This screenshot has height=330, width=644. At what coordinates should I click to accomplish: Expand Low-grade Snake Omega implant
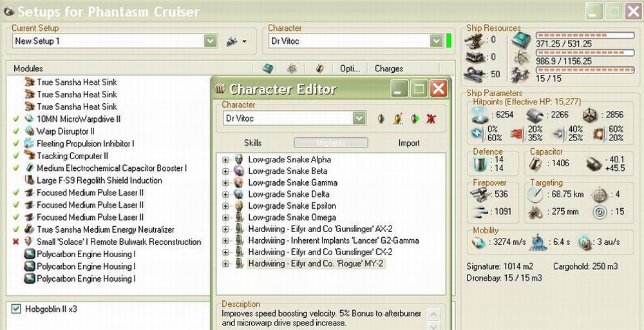225,217
